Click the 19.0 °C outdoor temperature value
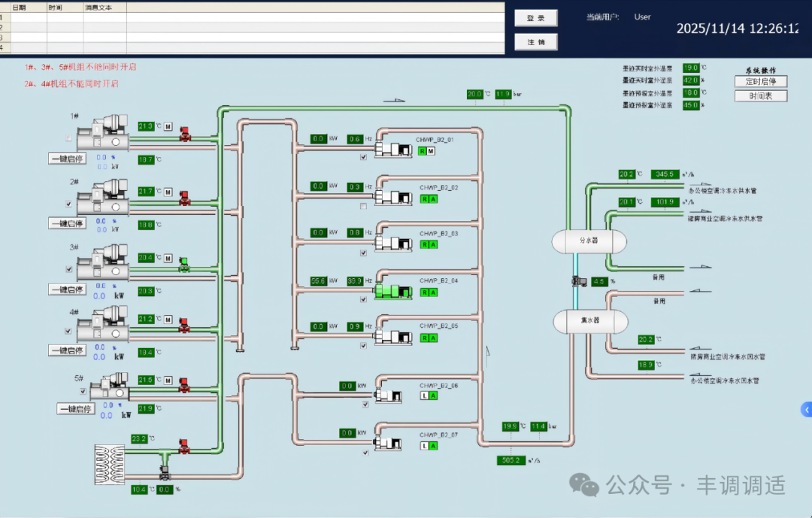This screenshot has width=812, height=518. (691, 68)
